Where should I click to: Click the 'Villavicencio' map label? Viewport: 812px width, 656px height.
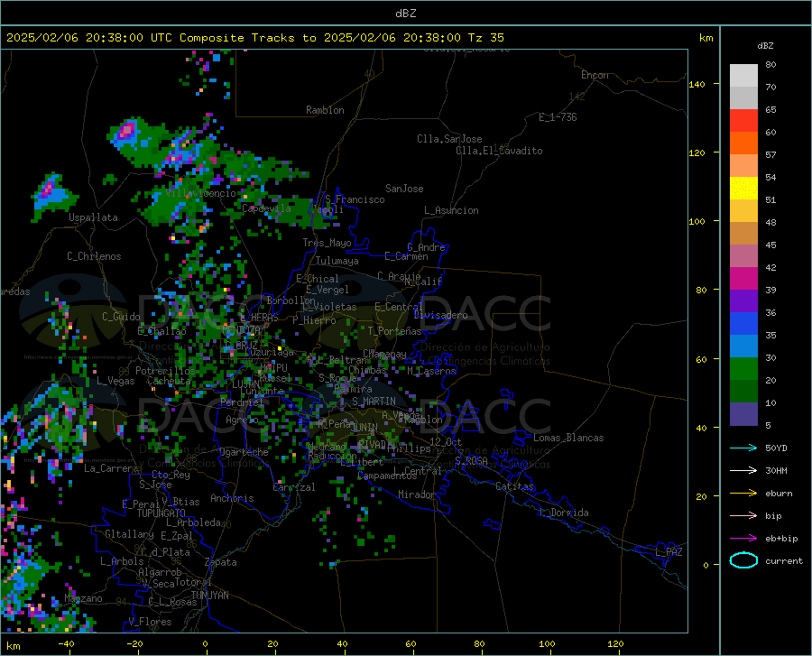[x=201, y=193]
